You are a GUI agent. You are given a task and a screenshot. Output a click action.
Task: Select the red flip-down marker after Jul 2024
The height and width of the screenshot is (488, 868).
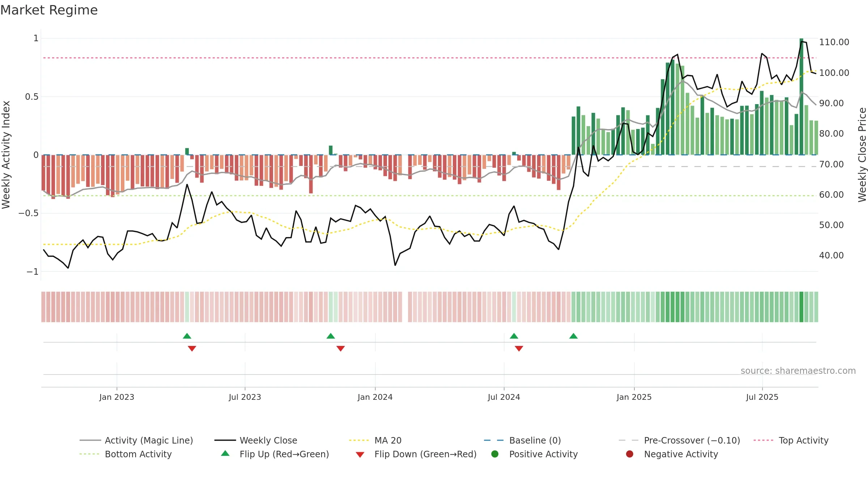519,348
